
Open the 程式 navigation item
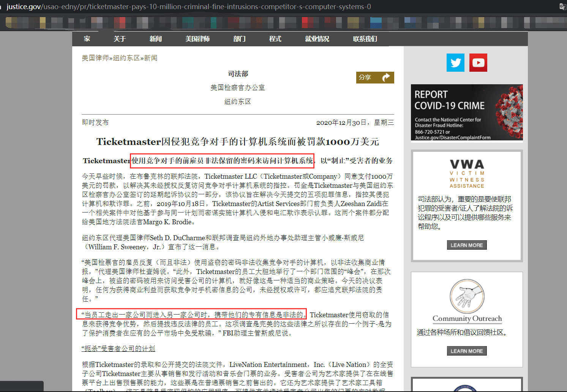275,39
